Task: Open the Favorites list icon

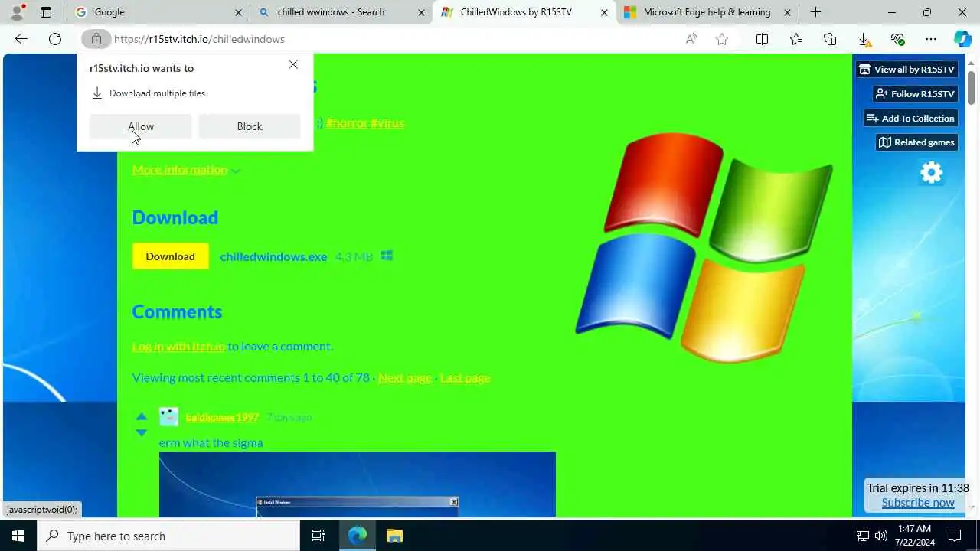Action: [x=796, y=39]
